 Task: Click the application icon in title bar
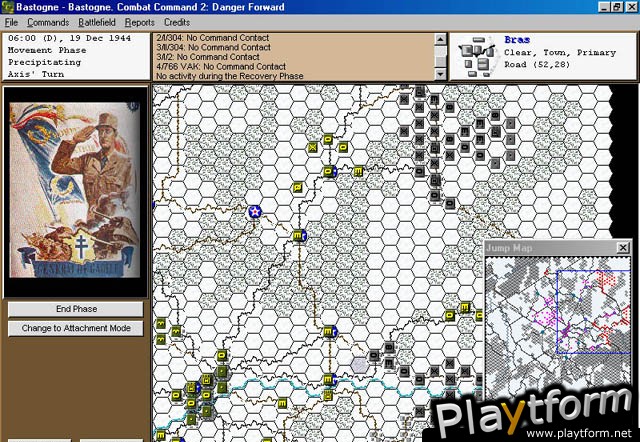[7, 7]
